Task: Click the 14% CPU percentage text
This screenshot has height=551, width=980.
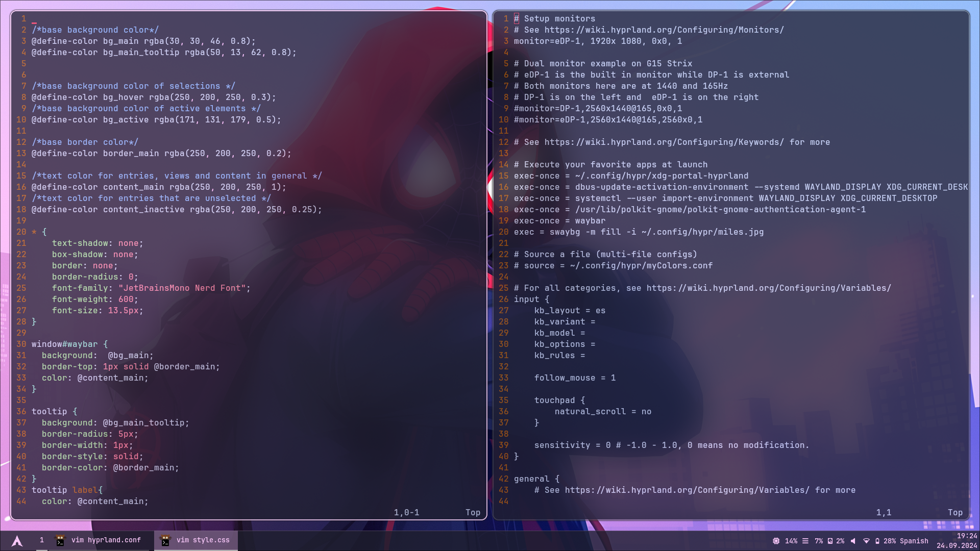Action: pyautogui.click(x=791, y=541)
